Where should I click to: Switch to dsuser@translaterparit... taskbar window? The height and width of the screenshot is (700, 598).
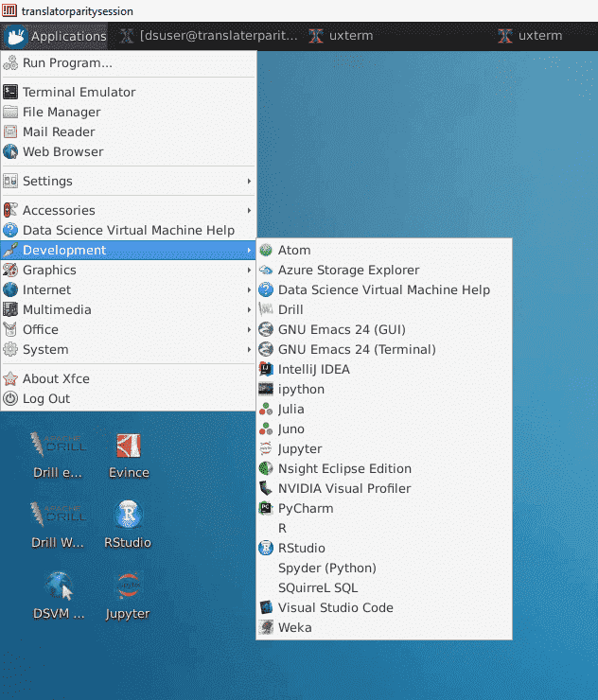208,36
